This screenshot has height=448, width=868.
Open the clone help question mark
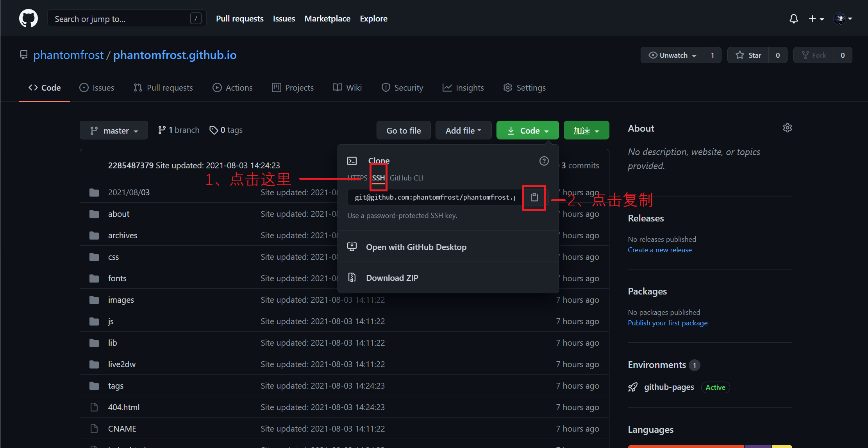tap(544, 161)
